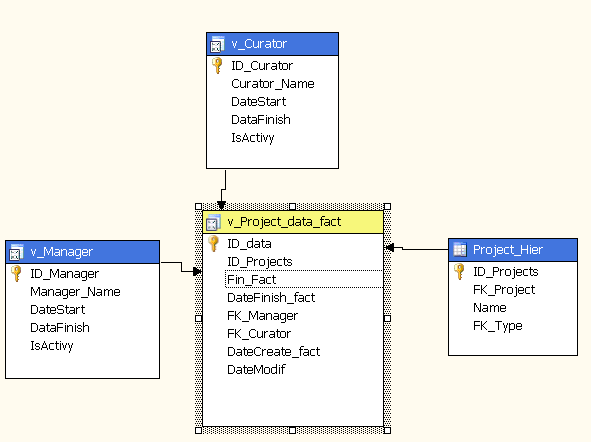Viewport: 591px width, 442px height.
Task: Select the v_Project_data_fact title bar
Action: click(293, 222)
